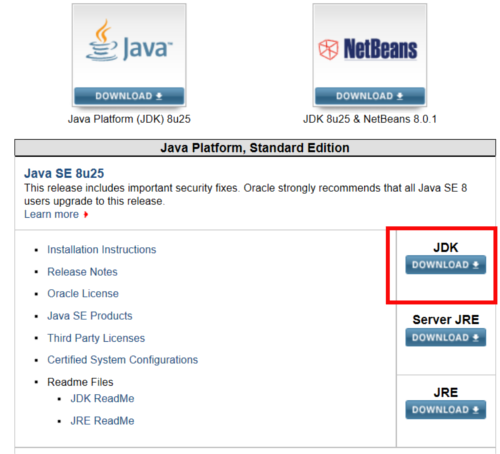Click the NetBeans cube logo

click(x=328, y=49)
